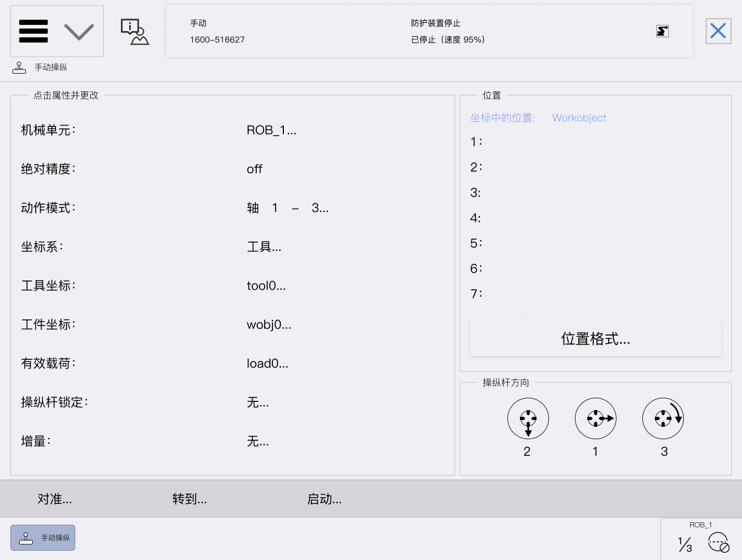
Task: Open the 对准 menu item
Action: tap(54, 499)
